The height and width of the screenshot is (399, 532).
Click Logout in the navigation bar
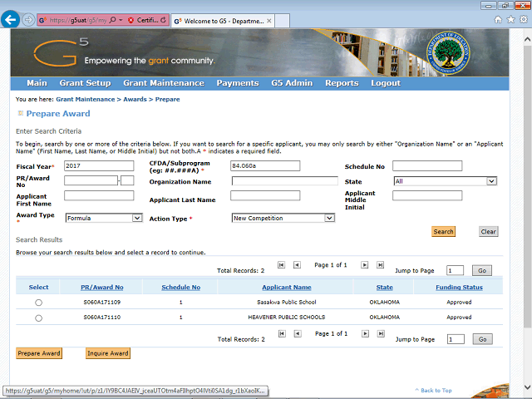coord(386,83)
